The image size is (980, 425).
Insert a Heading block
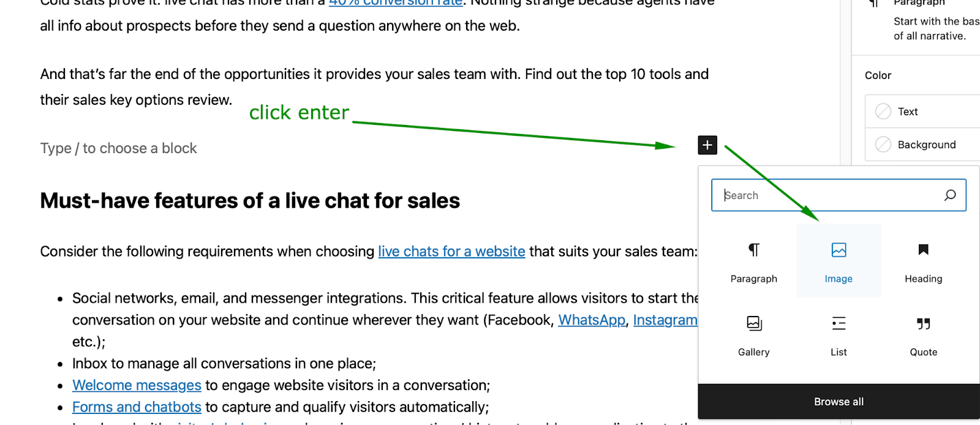point(922,250)
